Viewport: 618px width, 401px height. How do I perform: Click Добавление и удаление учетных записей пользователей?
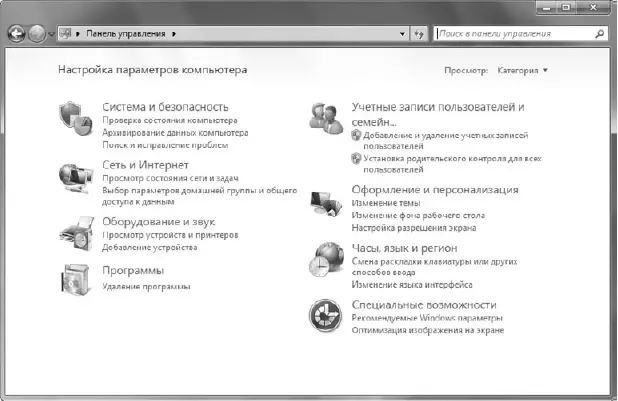(446, 141)
